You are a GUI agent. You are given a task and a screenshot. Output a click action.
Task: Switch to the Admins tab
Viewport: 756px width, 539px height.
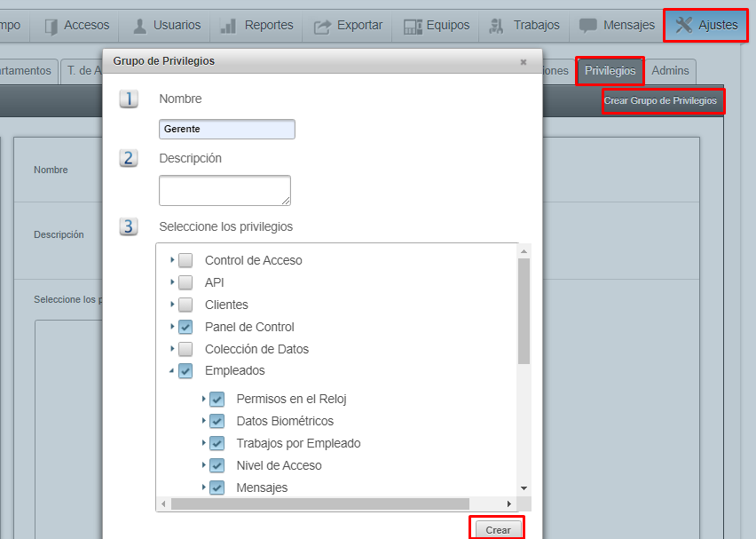[x=670, y=71]
